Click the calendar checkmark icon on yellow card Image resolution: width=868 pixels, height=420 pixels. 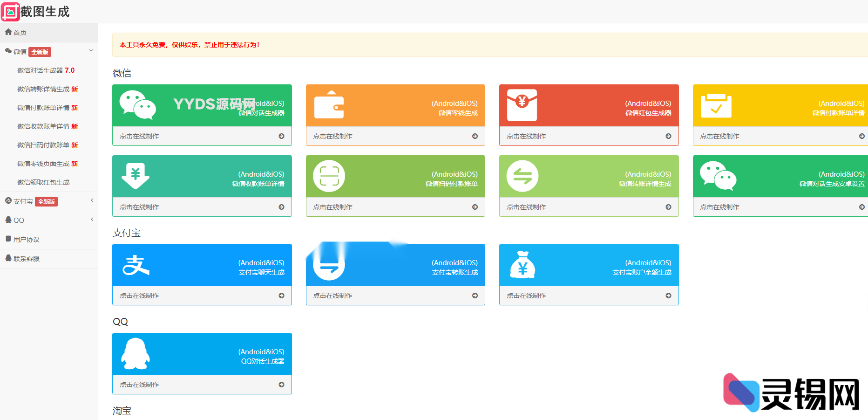coord(716,105)
